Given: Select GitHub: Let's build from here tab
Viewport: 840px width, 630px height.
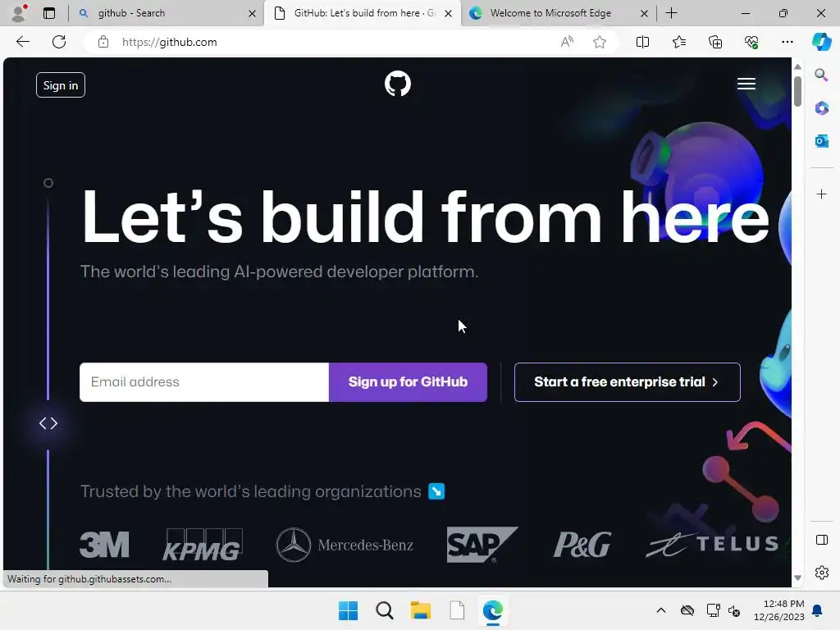Looking at the screenshot, I should click(x=363, y=13).
